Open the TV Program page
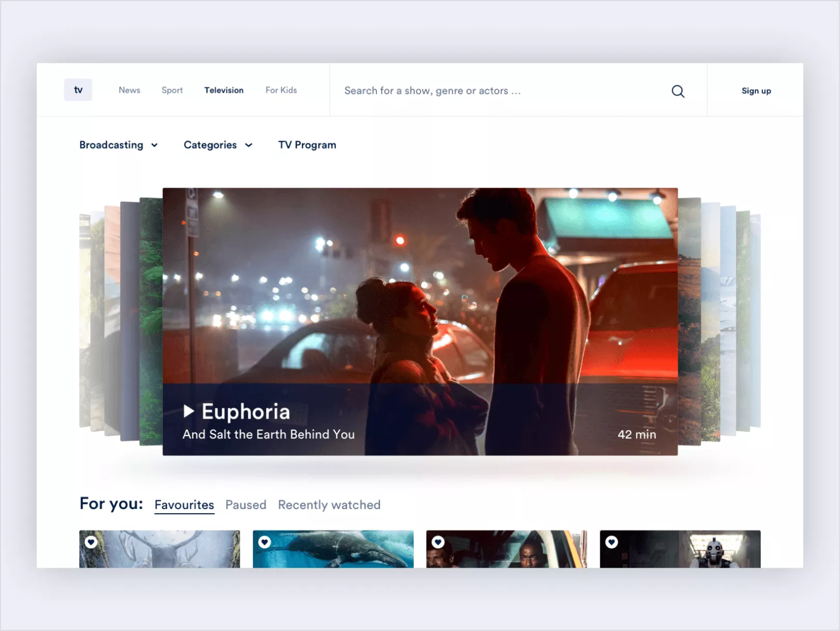840x631 pixels. point(307,145)
